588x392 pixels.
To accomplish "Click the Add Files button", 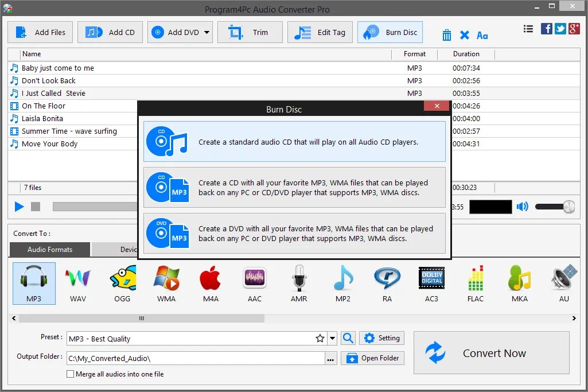I will coord(40,32).
